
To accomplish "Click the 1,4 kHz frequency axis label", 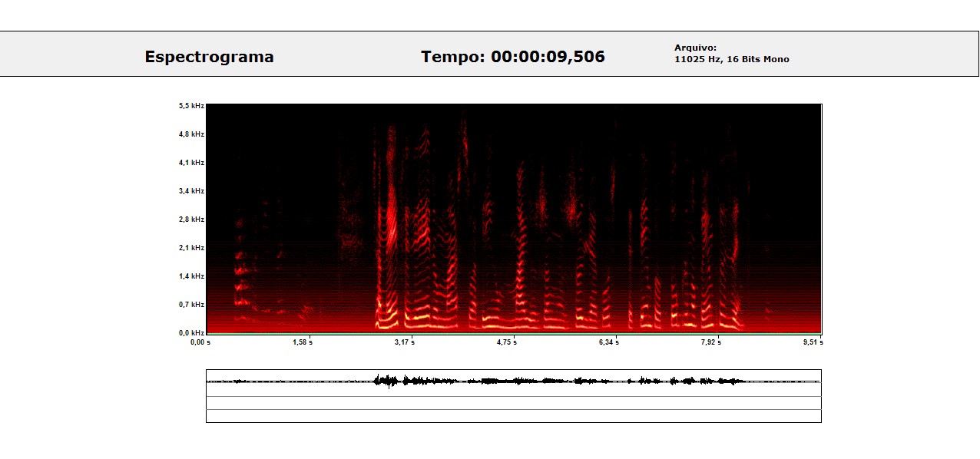I will 192,276.
